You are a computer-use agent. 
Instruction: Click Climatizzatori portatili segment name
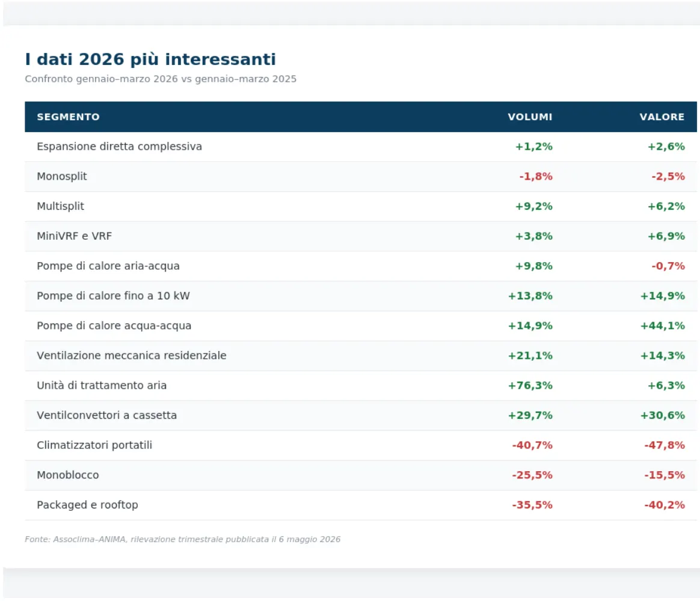pyautogui.click(x=94, y=445)
